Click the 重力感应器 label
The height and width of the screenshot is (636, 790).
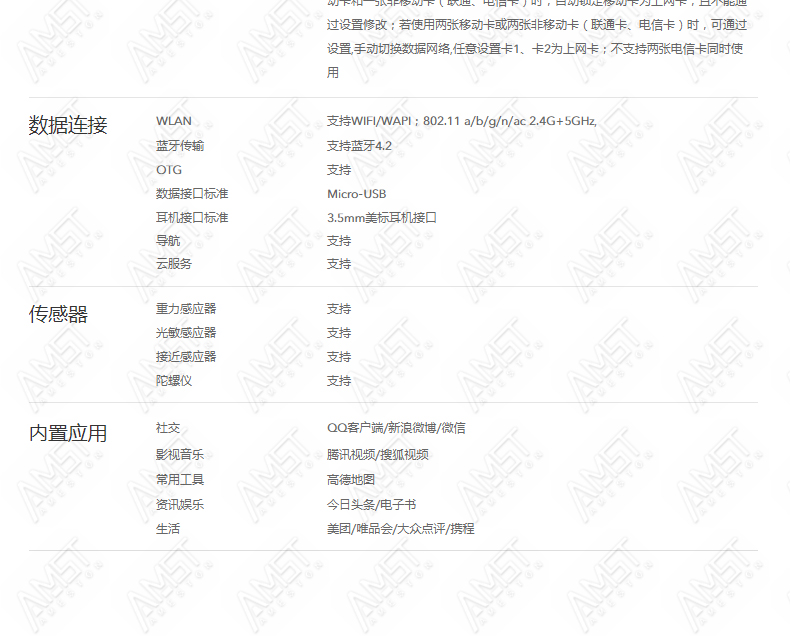(x=186, y=308)
